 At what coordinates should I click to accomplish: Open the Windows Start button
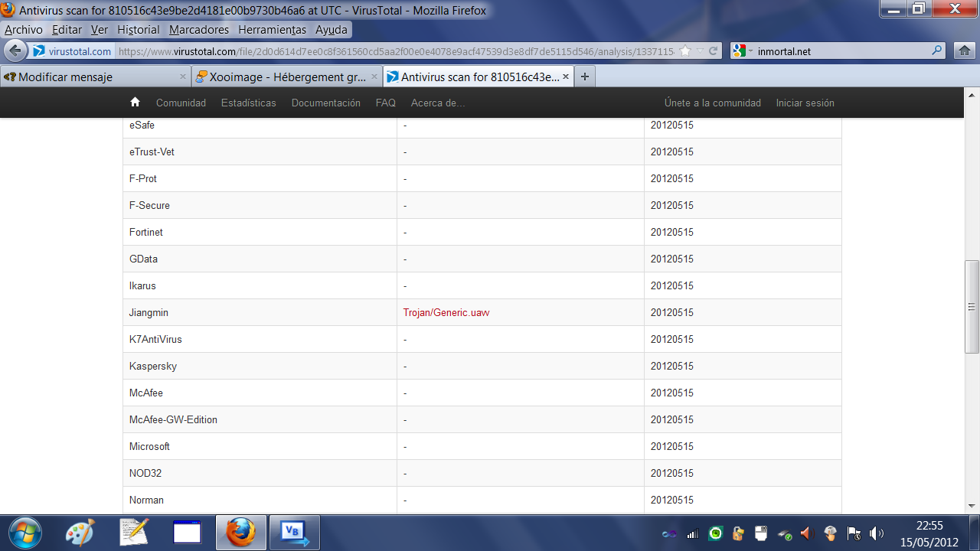24,533
